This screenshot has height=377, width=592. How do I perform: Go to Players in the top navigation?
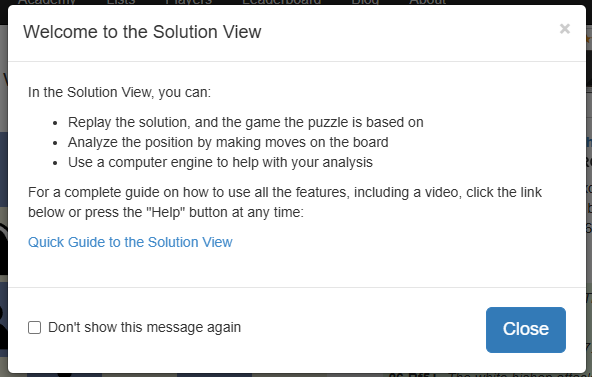tap(189, 2)
